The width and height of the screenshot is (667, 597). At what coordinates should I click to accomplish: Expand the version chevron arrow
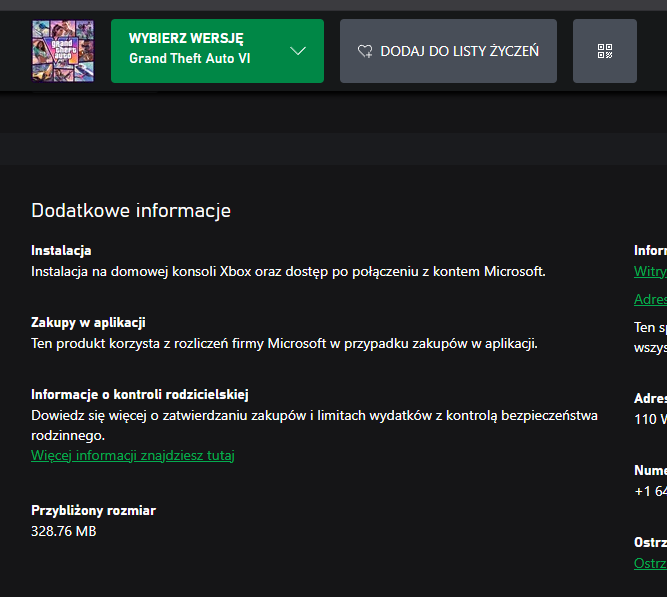[298, 51]
